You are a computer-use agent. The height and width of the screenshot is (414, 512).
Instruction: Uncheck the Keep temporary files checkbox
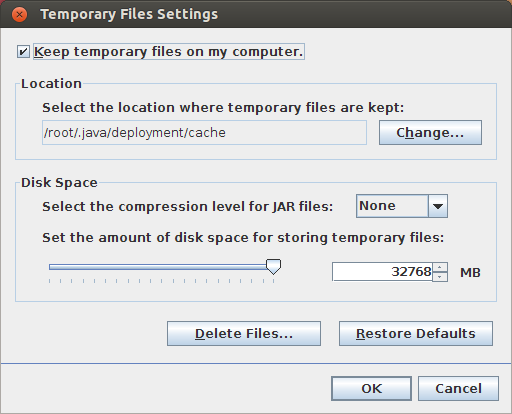pos(23,52)
